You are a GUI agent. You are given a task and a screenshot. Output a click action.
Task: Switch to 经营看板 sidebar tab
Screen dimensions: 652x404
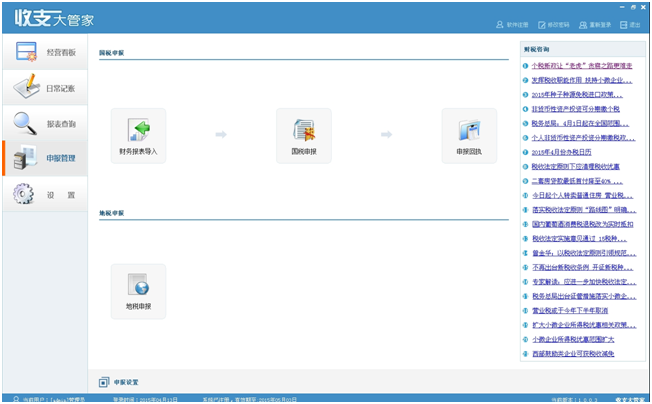click(x=44, y=51)
